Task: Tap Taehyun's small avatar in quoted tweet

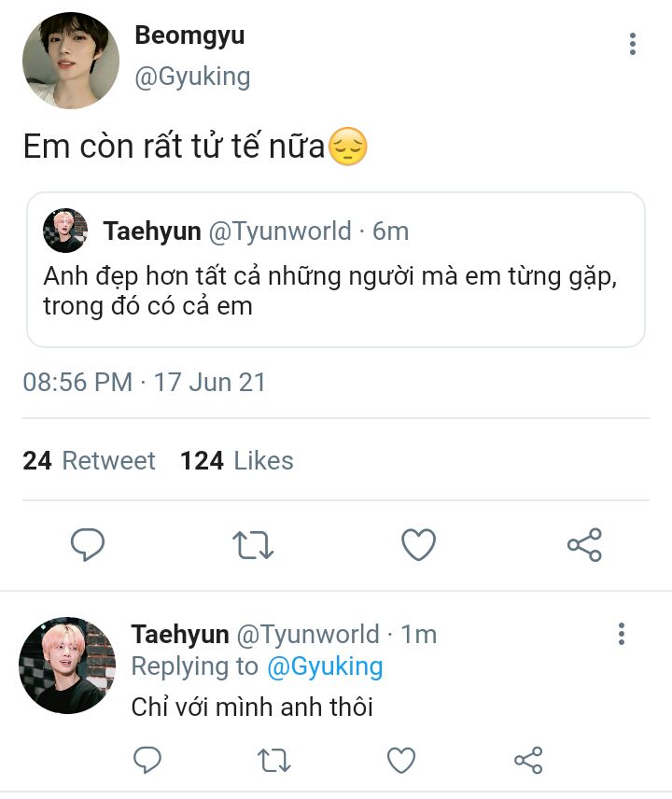Action: point(65,231)
